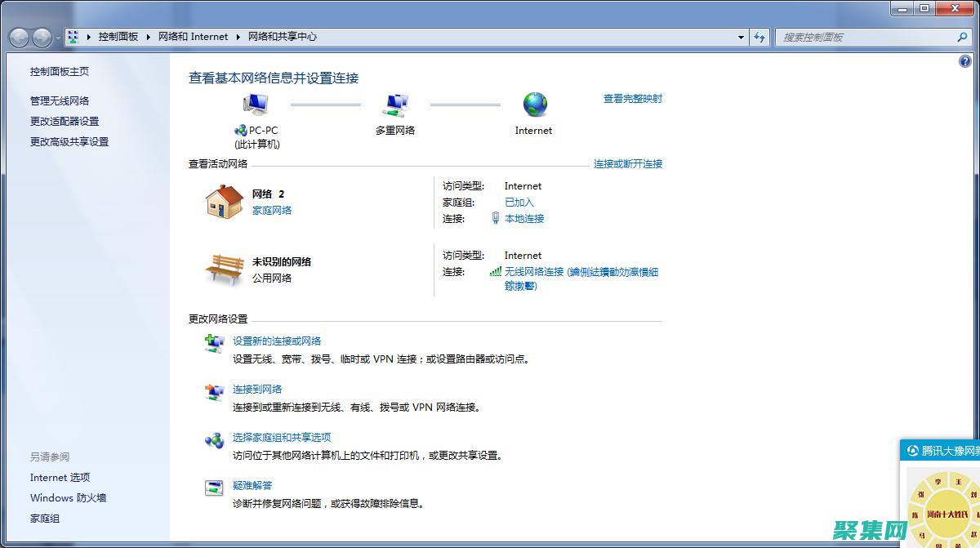Image resolution: width=980 pixels, height=548 pixels.
Task: Click the refresh icon in address bar
Action: click(x=760, y=37)
